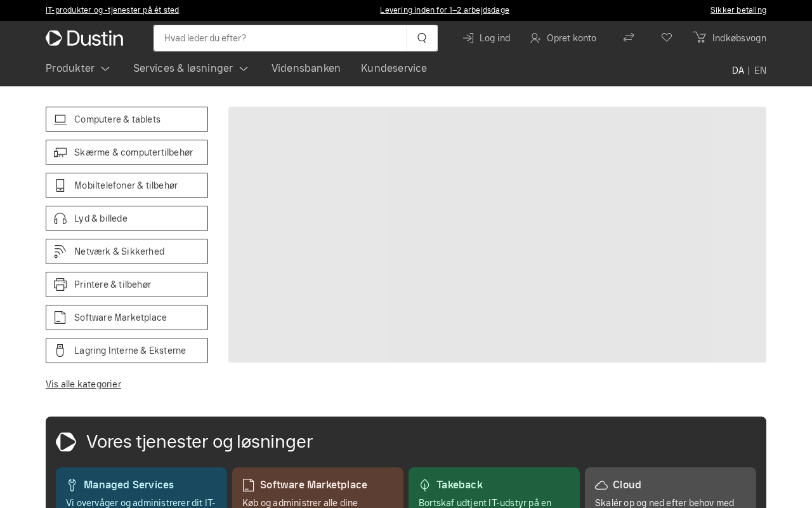Click the document icon beside Software Marketplace category
812x508 pixels.
click(60, 317)
